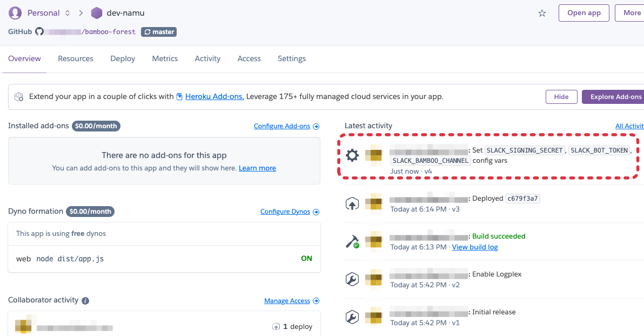Switch to the Overview tab
644x336 pixels.
click(x=24, y=58)
